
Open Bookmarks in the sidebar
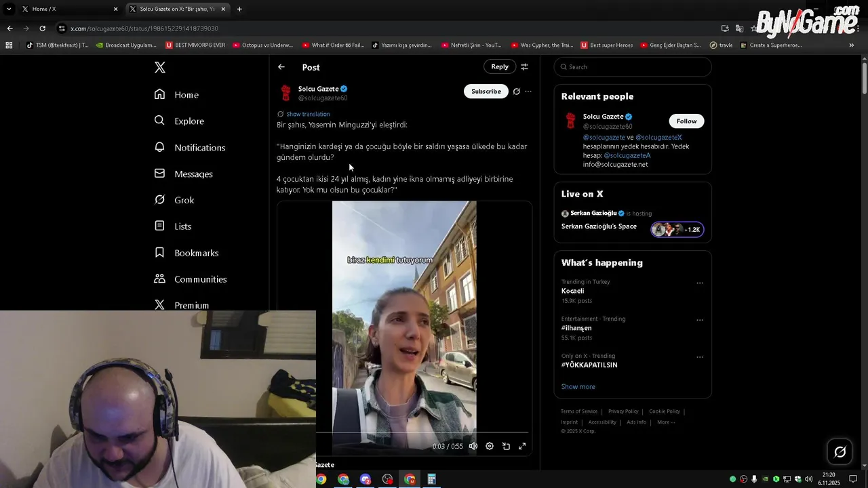(186, 253)
